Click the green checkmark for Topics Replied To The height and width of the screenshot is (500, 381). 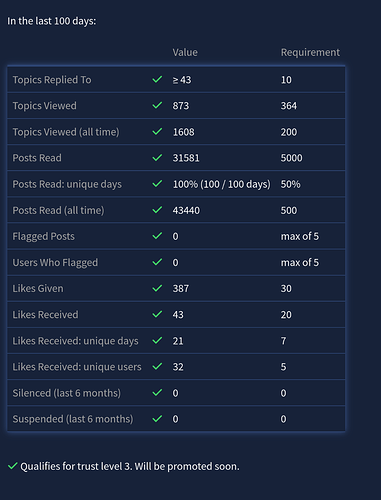point(157,79)
